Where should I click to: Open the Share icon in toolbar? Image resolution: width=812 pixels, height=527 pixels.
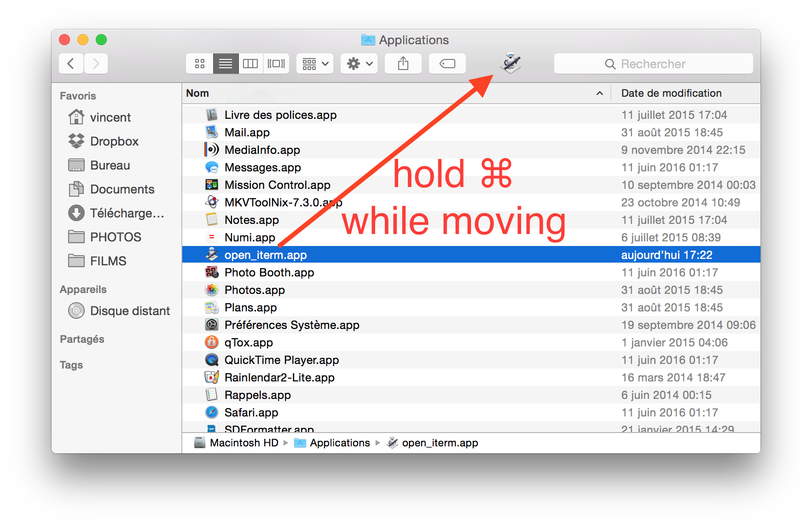coord(403,63)
